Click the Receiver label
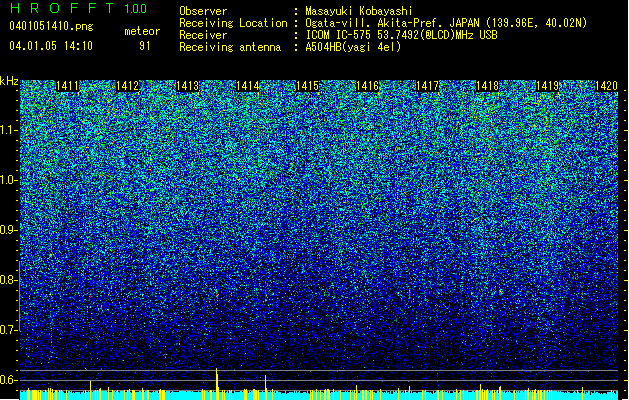The height and width of the screenshot is (400, 629). coord(203,35)
